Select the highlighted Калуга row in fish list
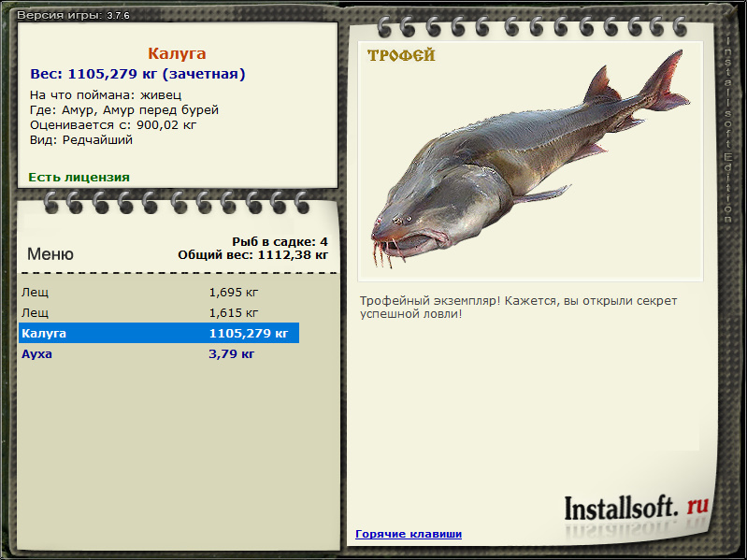 click(x=159, y=333)
